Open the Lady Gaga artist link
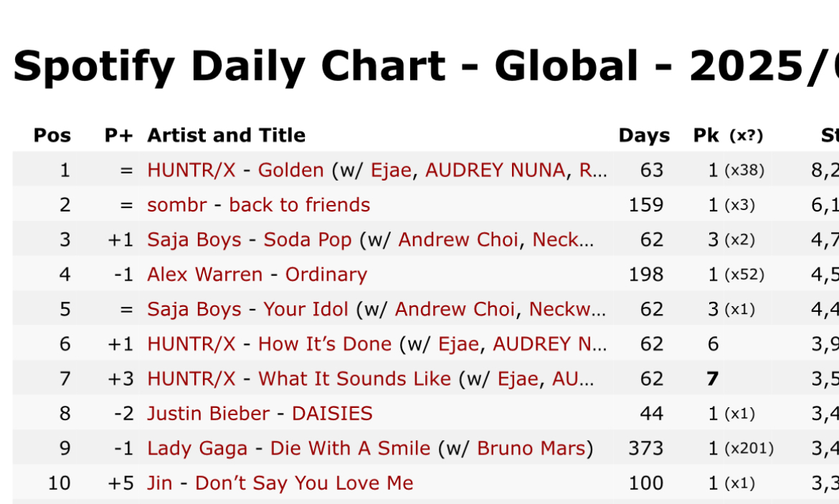This screenshot has height=504, width=839. point(196,449)
